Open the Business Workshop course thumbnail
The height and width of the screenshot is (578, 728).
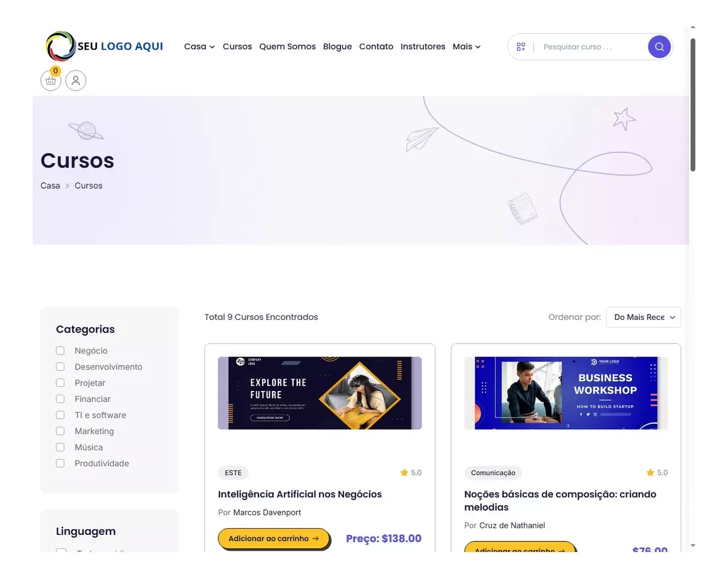(x=565, y=393)
